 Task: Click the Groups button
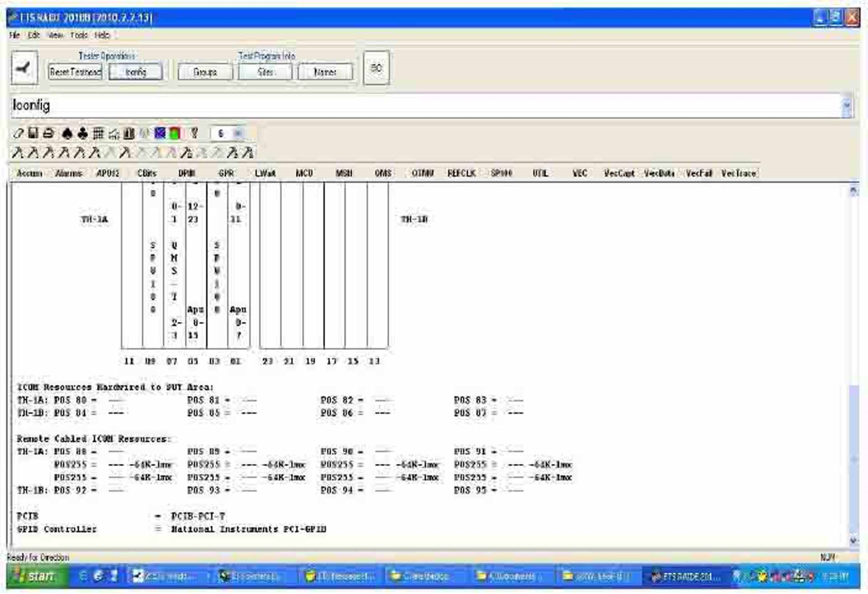205,72
